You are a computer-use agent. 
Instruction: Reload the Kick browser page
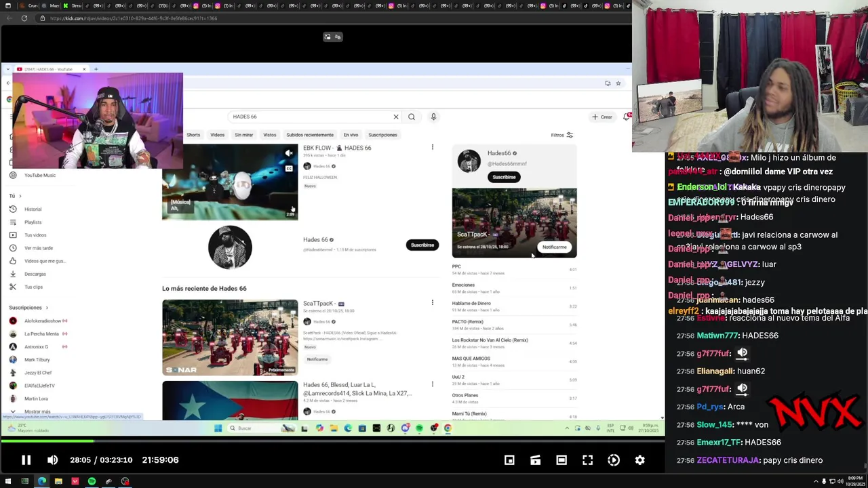[x=24, y=18]
